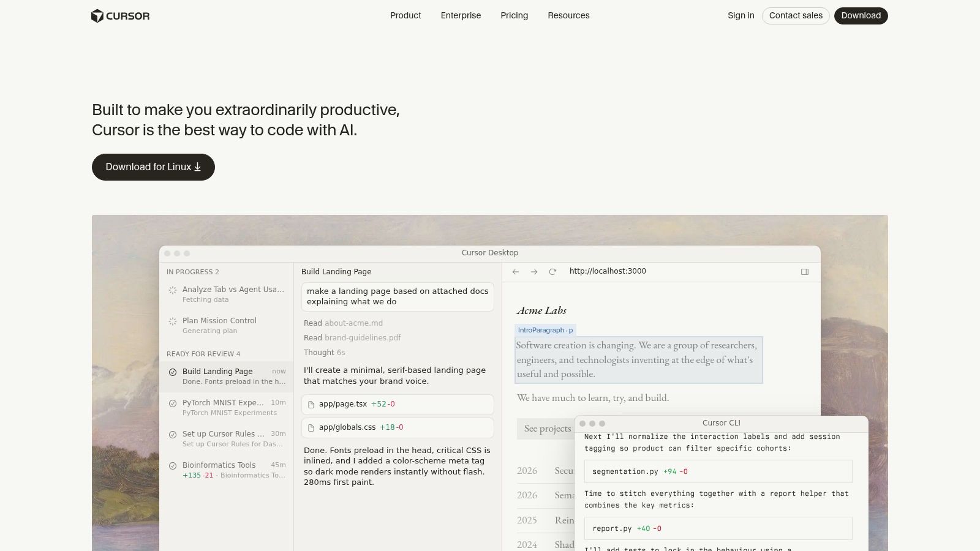The height and width of the screenshot is (551, 980).
Task: Open the app/page.tsx file change card
Action: click(398, 405)
